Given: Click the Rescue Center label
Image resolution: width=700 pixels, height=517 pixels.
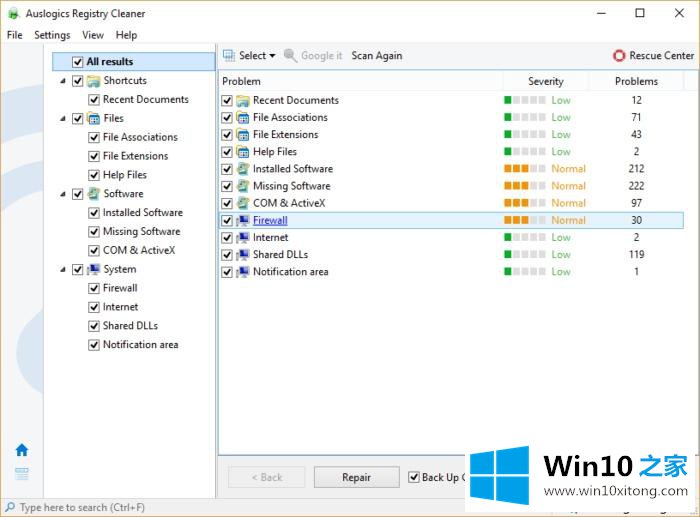Looking at the screenshot, I should click(x=662, y=55).
